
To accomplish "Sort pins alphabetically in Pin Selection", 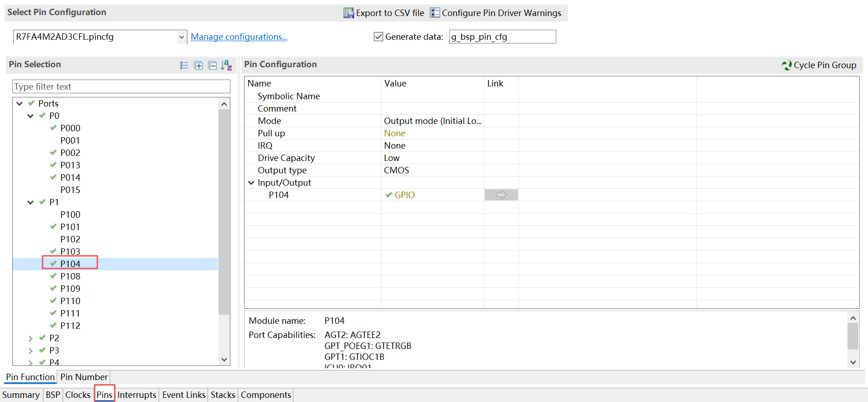I will pos(227,65).
